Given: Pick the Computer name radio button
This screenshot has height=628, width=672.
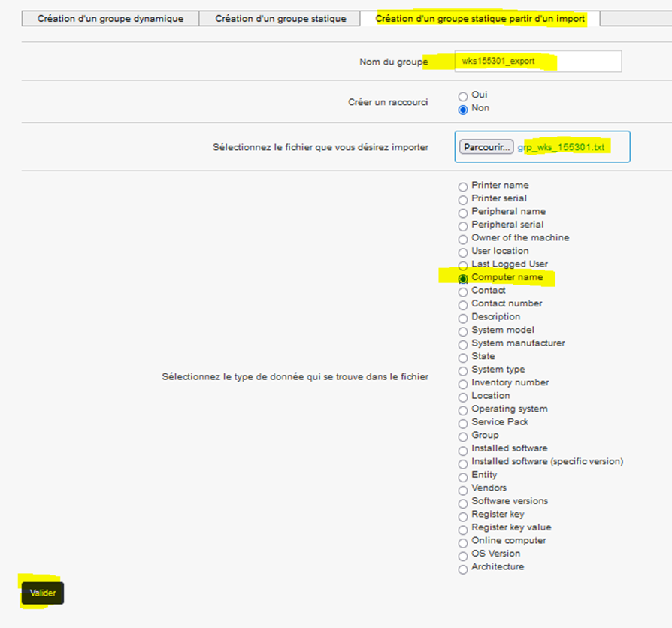Looking at the screenshot, I should (463, 279).
